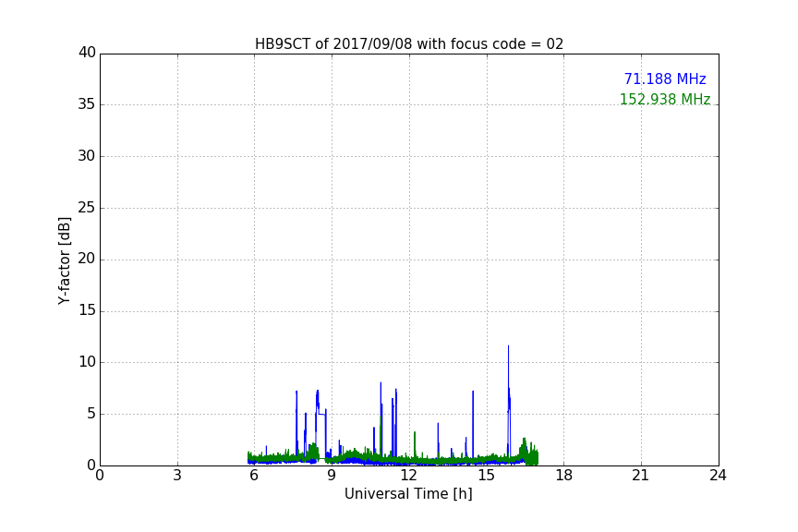Select the green 152.938 MHz legend label
798x532 pixels.
[665, 99]
